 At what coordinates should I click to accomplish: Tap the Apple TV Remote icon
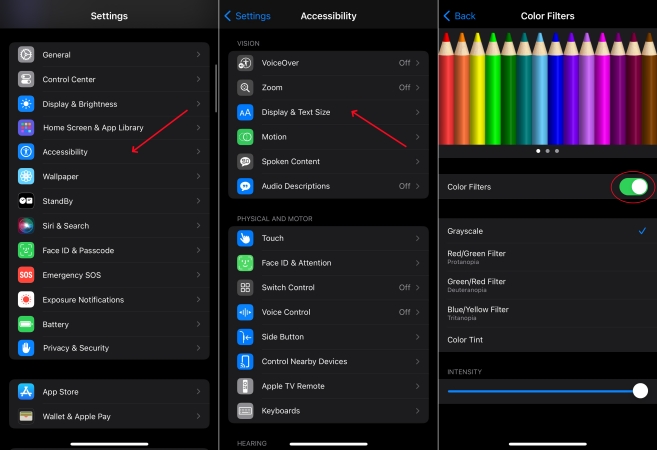coord(245,386)
